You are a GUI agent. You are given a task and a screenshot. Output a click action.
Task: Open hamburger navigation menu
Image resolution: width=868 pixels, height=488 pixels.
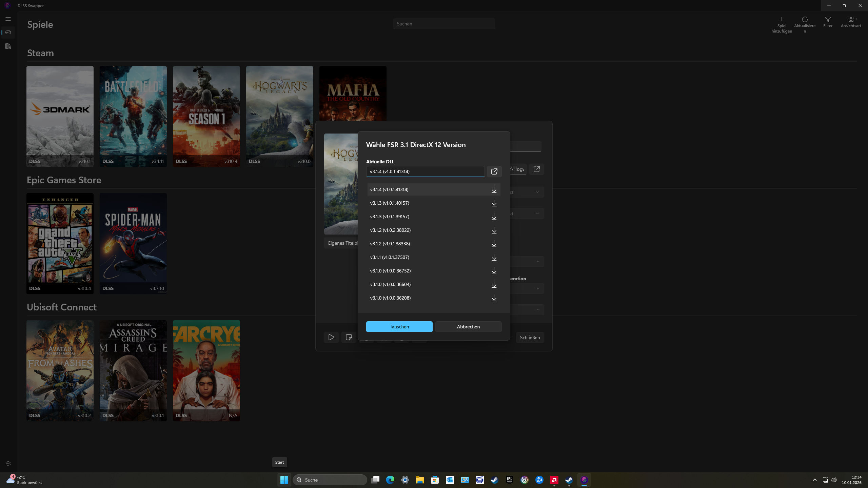click(8, 19)
